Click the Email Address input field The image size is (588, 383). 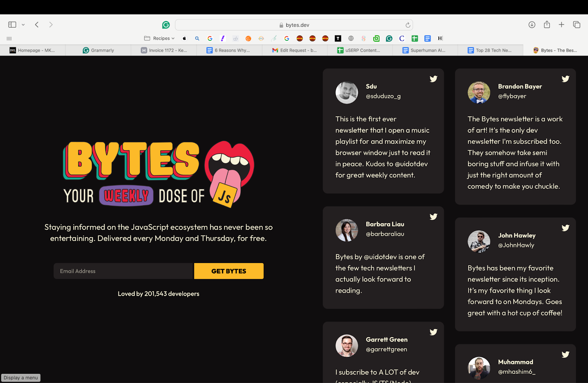[123, 271]
